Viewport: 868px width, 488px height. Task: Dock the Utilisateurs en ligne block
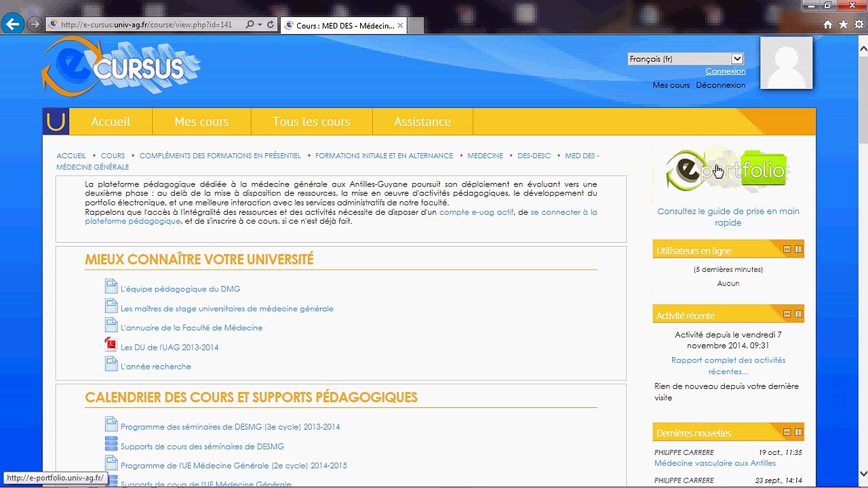(x=799, y=249)
